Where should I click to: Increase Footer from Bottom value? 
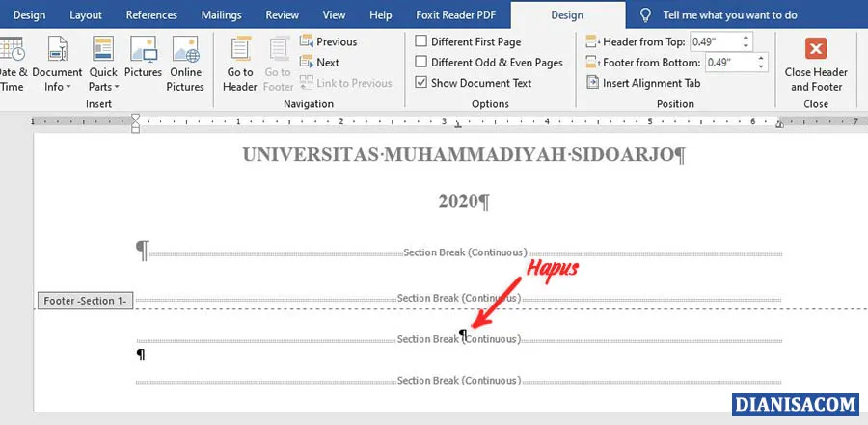[762, 58]
